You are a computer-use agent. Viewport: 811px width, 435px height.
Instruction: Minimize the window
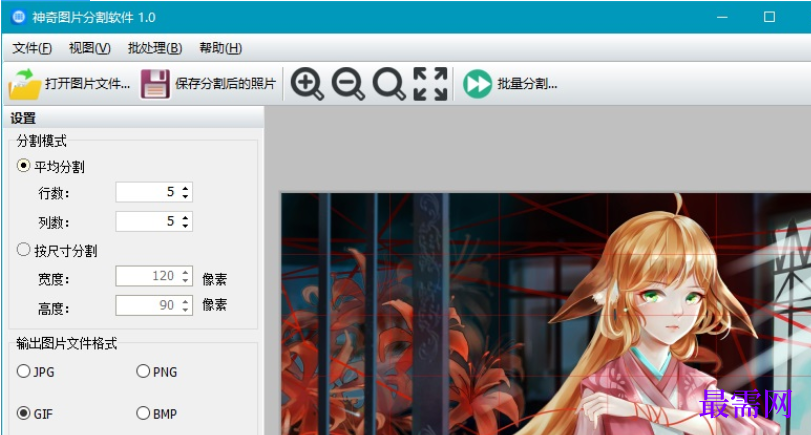[722, 17]
